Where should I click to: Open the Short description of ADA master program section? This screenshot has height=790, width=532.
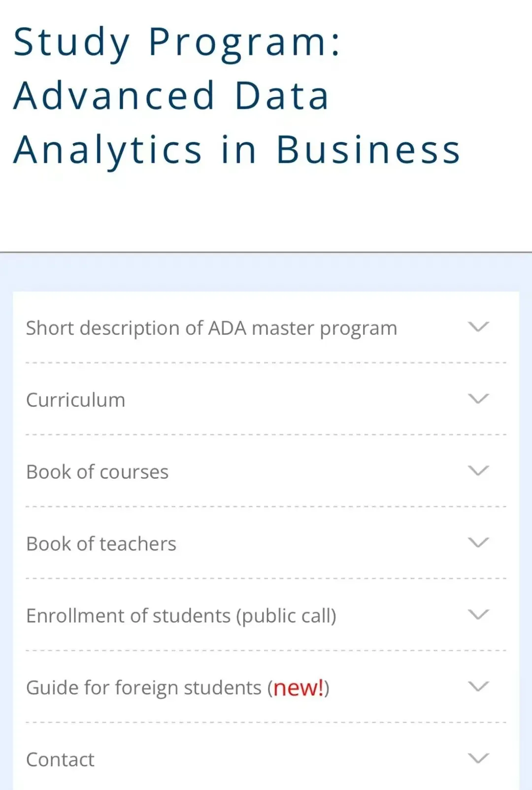tap(211, 328)
